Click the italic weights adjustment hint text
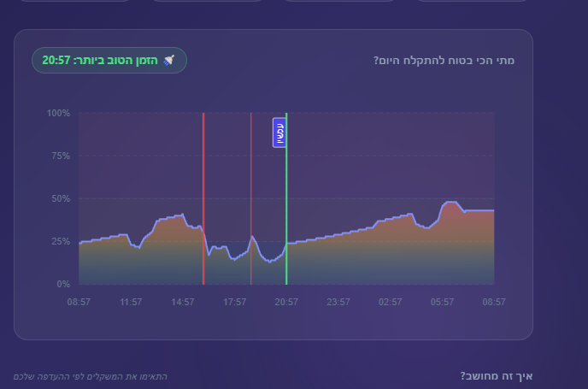Viewport: 588px width, 389px height. [x=91, y=376]
